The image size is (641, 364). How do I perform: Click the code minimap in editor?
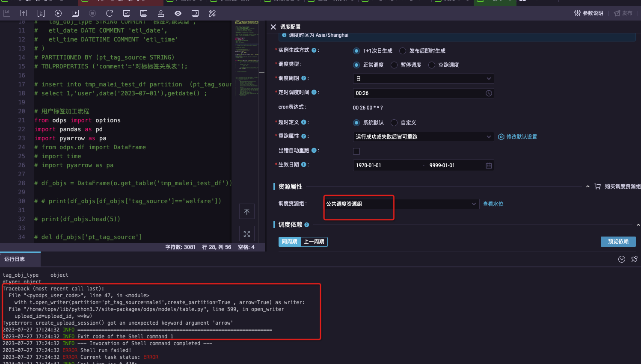[246, 58]
